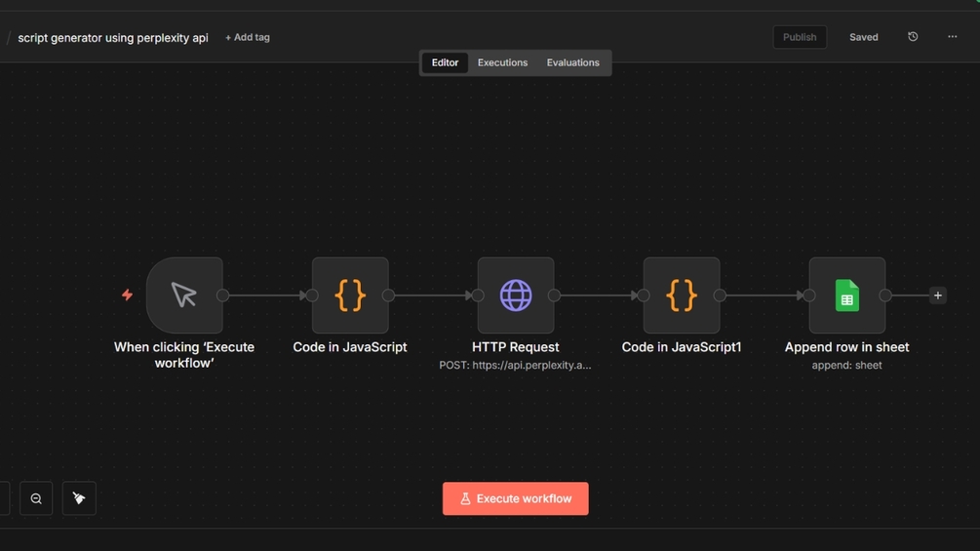The height and width of the screenshot is (551, 980).
Task: Switch to the Executions tab
Action: tap(502, 62)
